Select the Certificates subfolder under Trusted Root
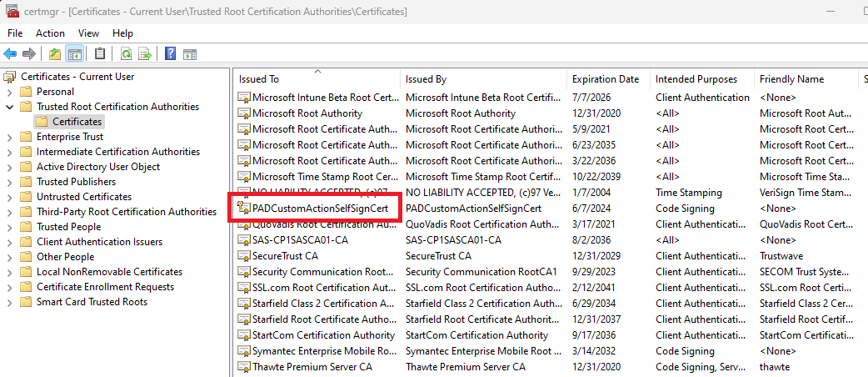Viewport: 868px width, 377px height. [77, 122]
